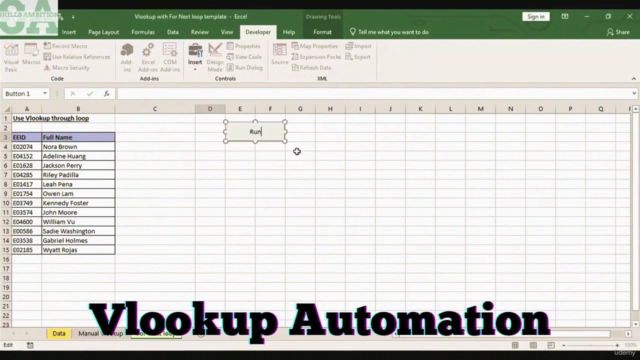Open the Page Layout tab
Image resolution: width=640 pixels, height=360 pixels.
click(104, 32)
